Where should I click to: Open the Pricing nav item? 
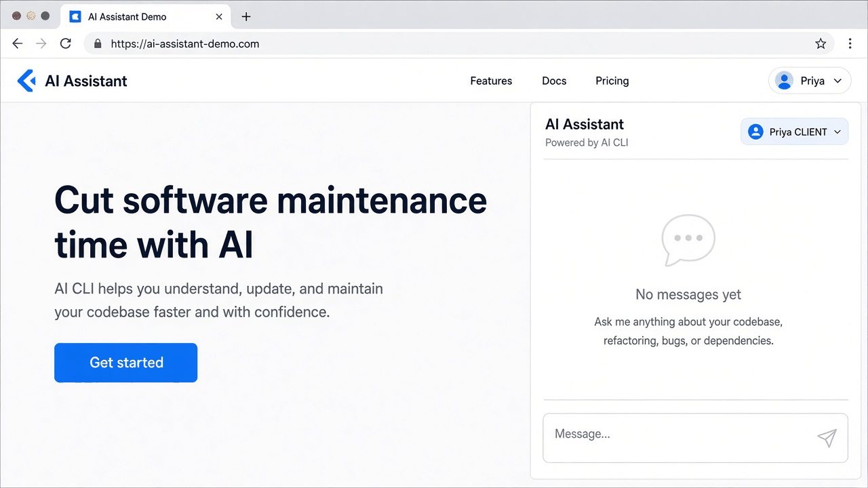[x=612, y=81]
